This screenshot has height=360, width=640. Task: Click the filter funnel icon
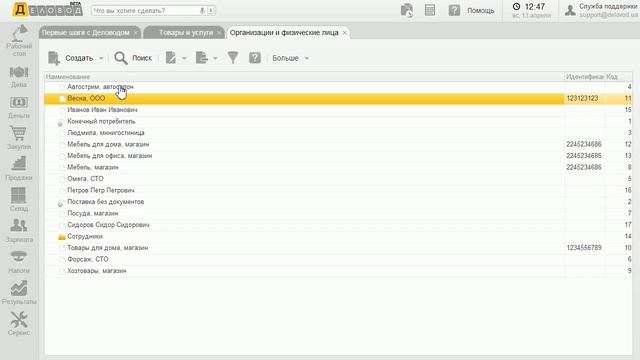(233, 58)
